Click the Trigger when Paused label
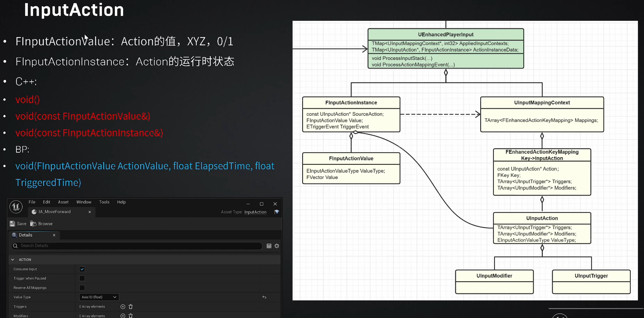This screenshot has height=318, width=644. [30, 278]
